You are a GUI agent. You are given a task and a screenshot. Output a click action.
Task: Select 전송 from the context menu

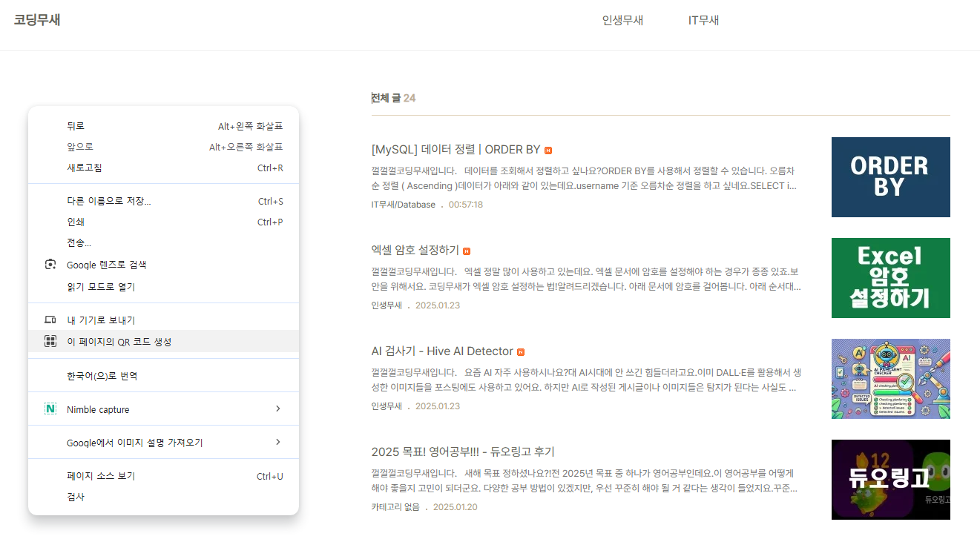[x=163, y=242]
